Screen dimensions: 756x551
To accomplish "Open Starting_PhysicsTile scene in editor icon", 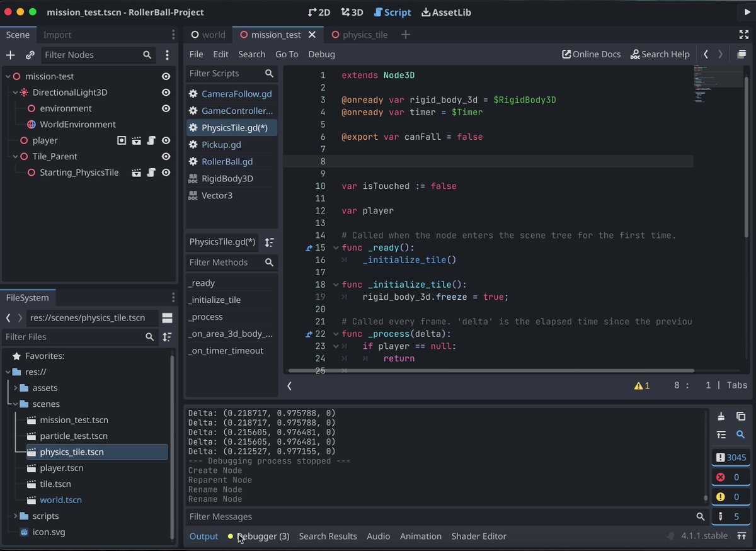I will click(x=136, y=173).
